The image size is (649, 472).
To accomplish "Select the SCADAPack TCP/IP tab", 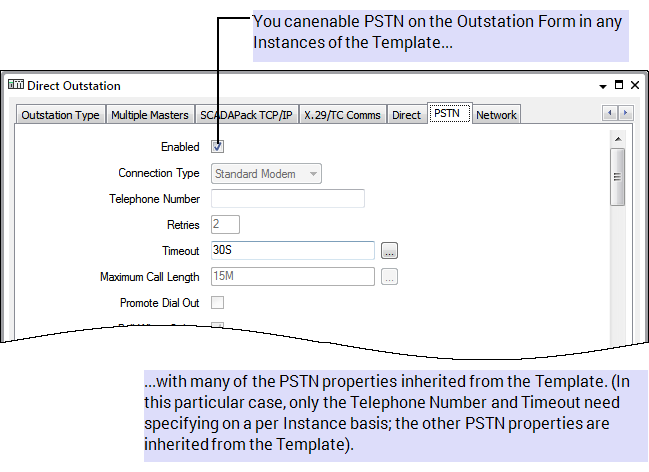I will click(x=246, y=115).
